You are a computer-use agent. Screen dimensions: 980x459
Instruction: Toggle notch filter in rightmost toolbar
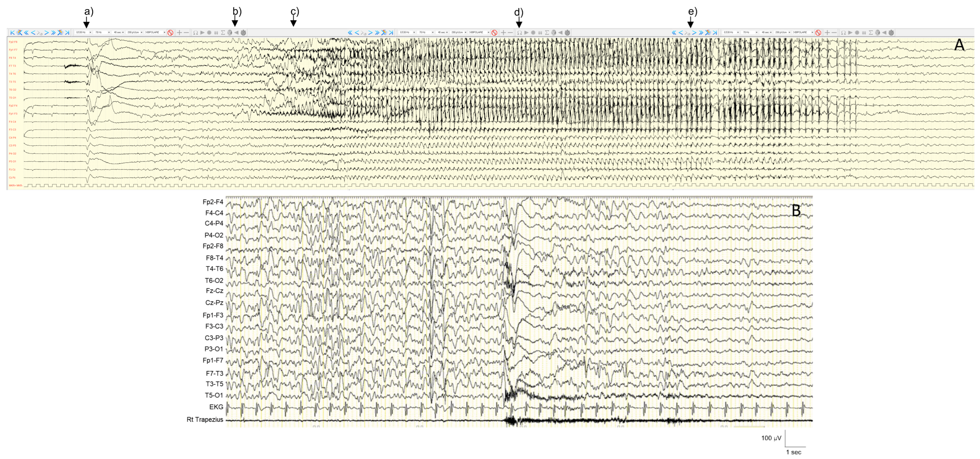(x=818, y=33)
